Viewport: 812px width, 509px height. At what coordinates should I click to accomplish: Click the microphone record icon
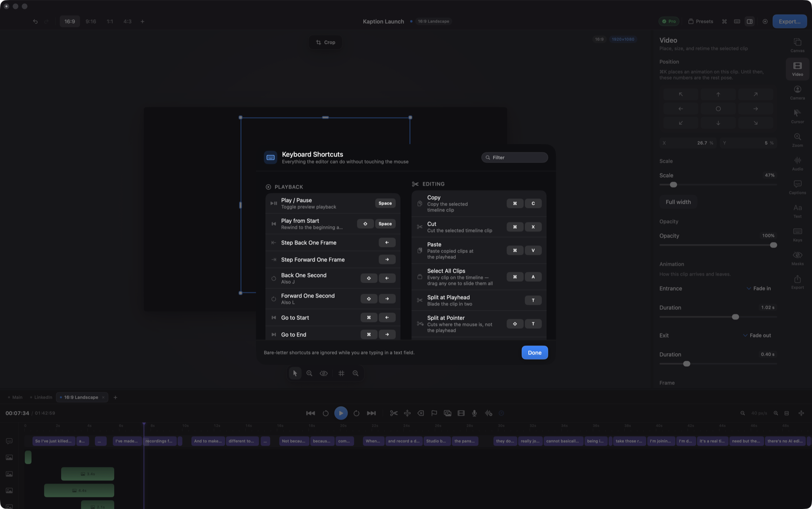pyautogui.click(x=475, y=413)
